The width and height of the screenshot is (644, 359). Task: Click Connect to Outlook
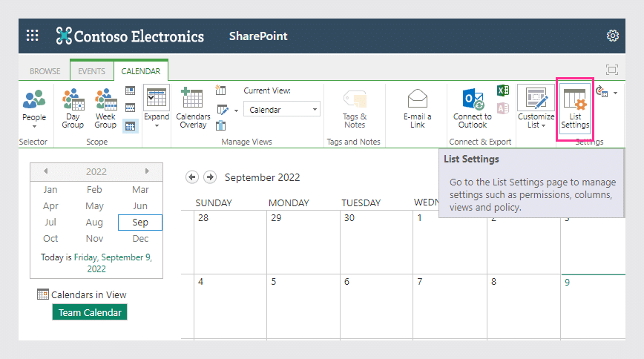click(473, 108)
